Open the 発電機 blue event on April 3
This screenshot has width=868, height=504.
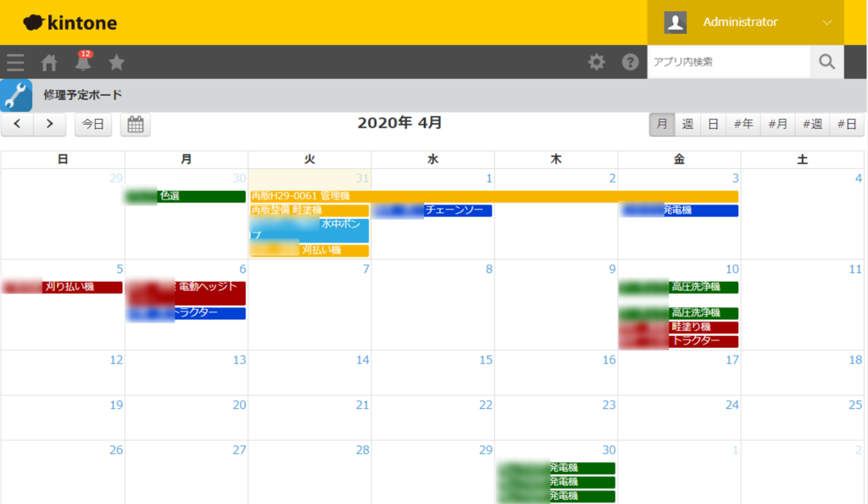pos(679,210)
